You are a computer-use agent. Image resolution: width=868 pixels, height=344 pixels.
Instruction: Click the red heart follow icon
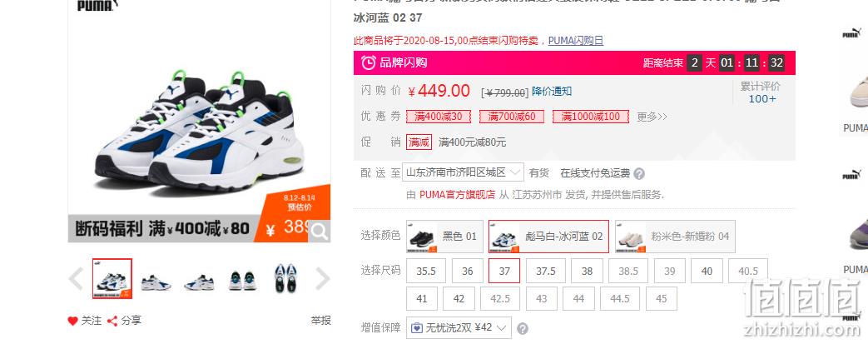click(72, 321)
